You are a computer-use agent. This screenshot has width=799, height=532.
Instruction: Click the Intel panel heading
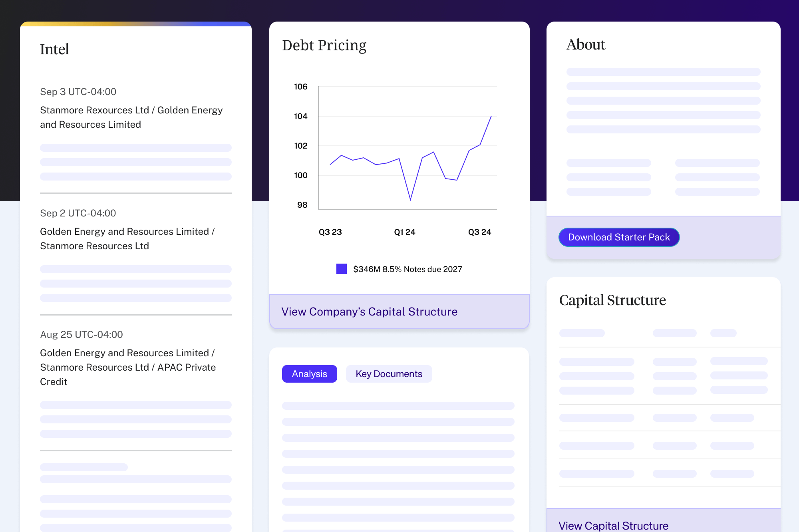pyautogui.click(x=55, y=50)
